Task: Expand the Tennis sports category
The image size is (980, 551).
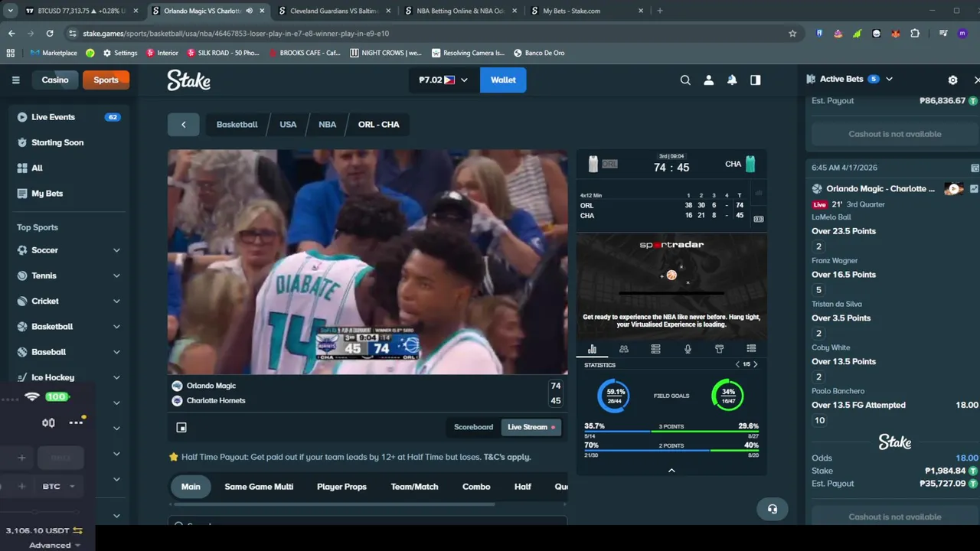Action: 116,275
